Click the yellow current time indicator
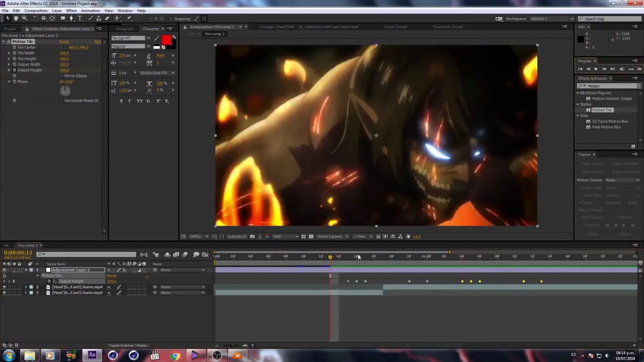644x362 pixels. click(x=330, y=257)
